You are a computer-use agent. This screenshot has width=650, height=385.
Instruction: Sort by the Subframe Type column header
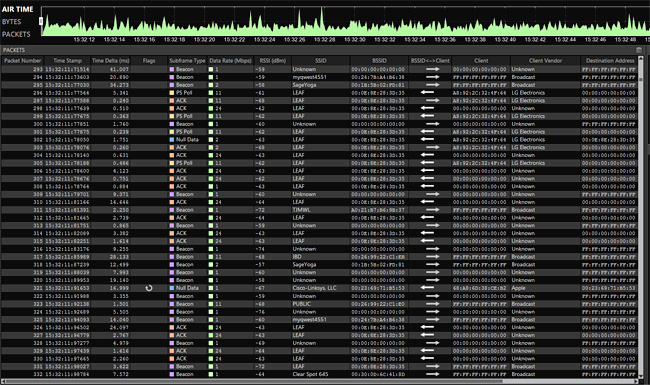(x=187, y=61)
